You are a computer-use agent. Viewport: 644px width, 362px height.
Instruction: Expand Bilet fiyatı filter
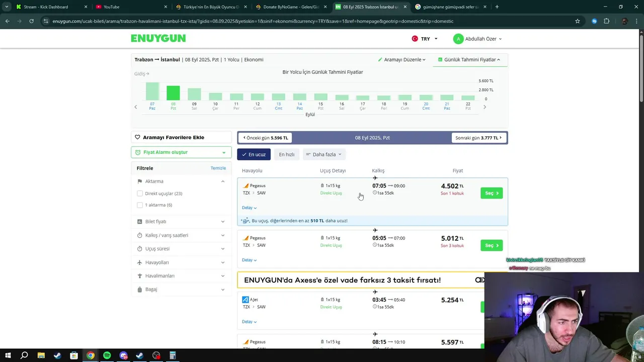[x=181, y=221]
